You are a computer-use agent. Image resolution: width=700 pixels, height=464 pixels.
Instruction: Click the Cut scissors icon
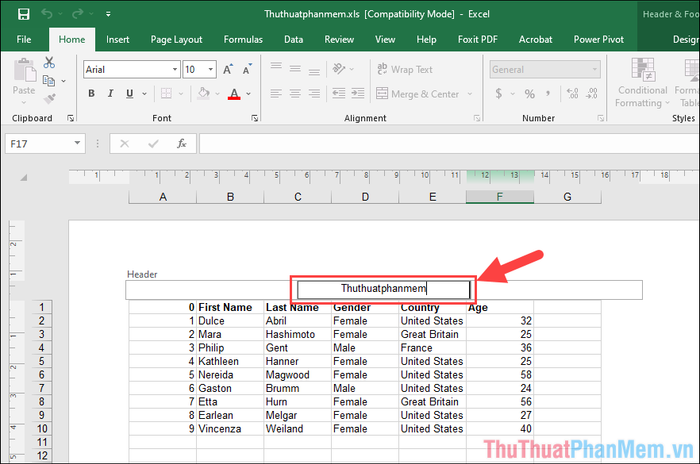pos(49,63)
